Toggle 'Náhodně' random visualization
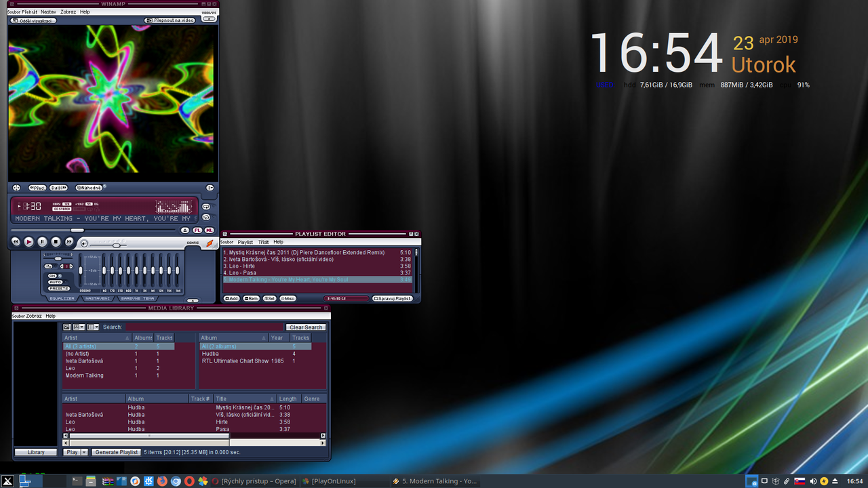This screenshot has height=488, width=868. pyautogui.click(x=89, y=188)
